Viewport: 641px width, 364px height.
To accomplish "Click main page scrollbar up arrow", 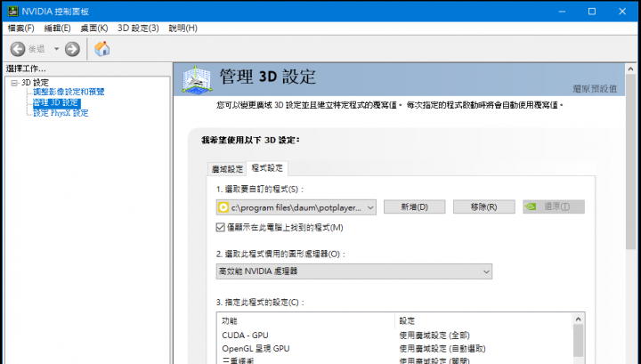I will coord(630,69).
